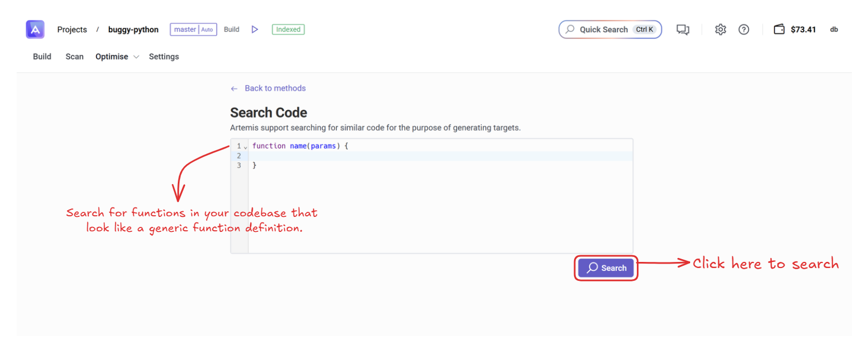868x352 pixels.
Task: Click the wallet balance icon
Action: pos(779,29)
